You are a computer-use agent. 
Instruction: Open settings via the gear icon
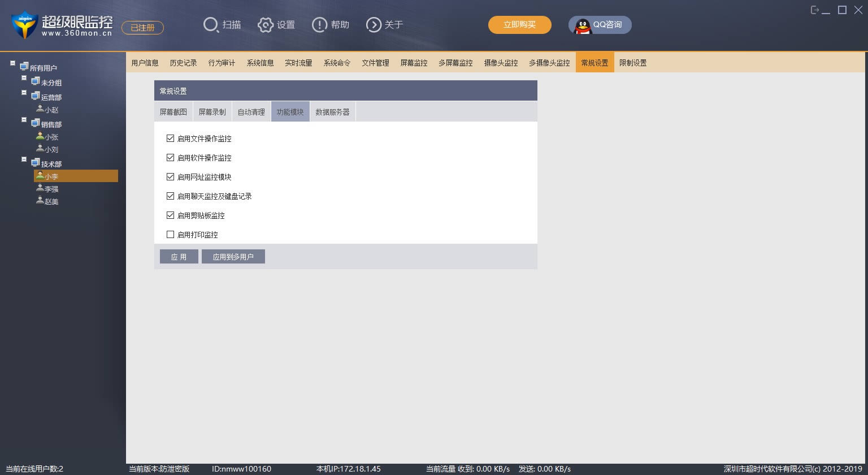[x=265, y=25]
